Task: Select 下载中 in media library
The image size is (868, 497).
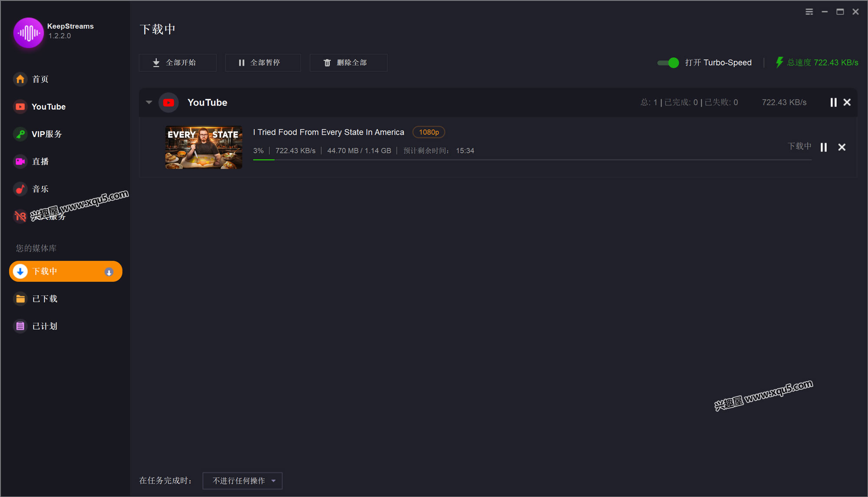Action: [66, 271]
